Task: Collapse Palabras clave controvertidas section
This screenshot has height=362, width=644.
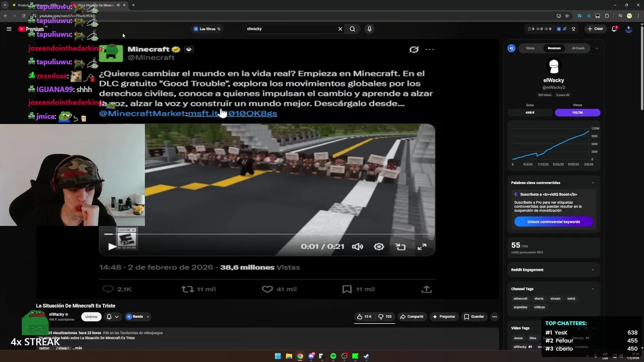Action: [593, 183]
